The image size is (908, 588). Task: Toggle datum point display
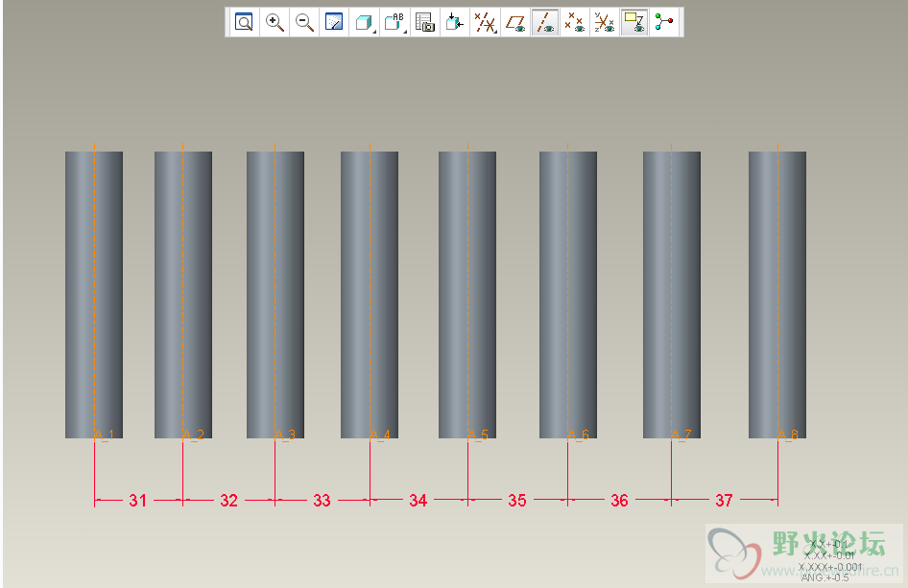tap(575, 22)
